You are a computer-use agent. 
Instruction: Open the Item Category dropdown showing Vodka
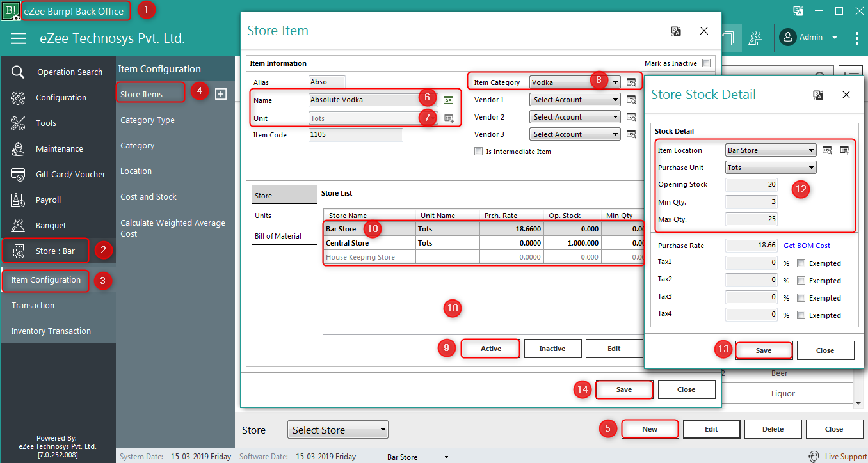[x=575, y=82]
